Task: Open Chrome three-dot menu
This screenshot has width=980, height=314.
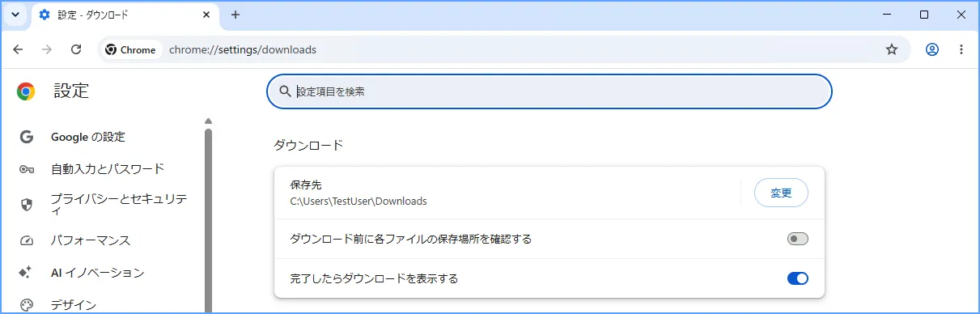Action: [961, 49]
